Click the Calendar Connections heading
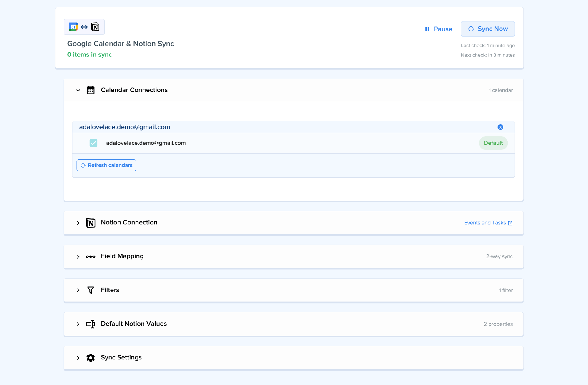This screenshot has height=385, width=588. (134, 90)
